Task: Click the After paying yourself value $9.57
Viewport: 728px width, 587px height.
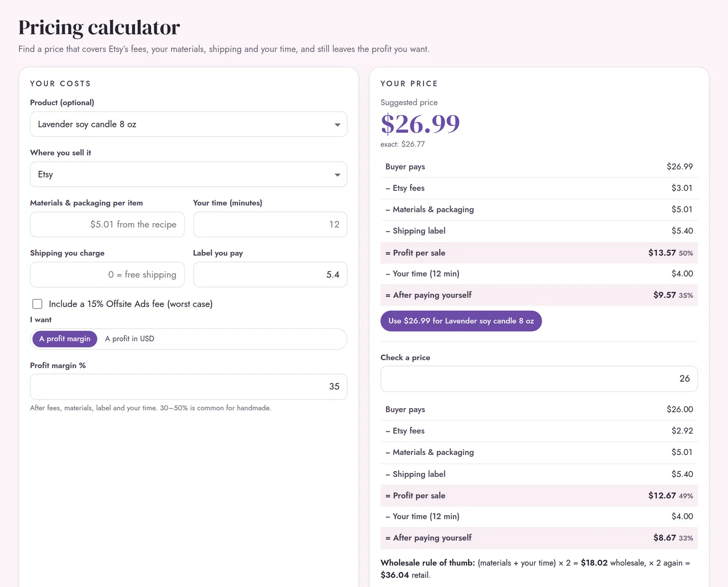Action: tap(665, 295)
